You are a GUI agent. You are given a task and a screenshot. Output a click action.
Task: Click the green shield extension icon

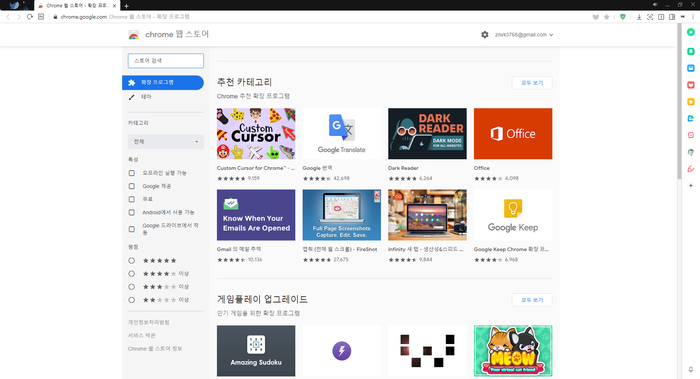click(x=623, y=17)
